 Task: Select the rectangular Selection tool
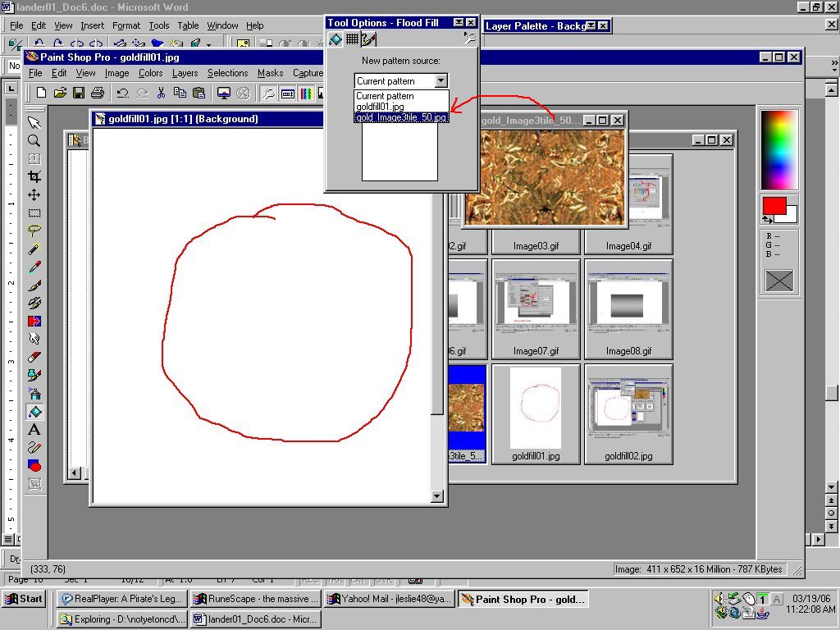point(34,213)
